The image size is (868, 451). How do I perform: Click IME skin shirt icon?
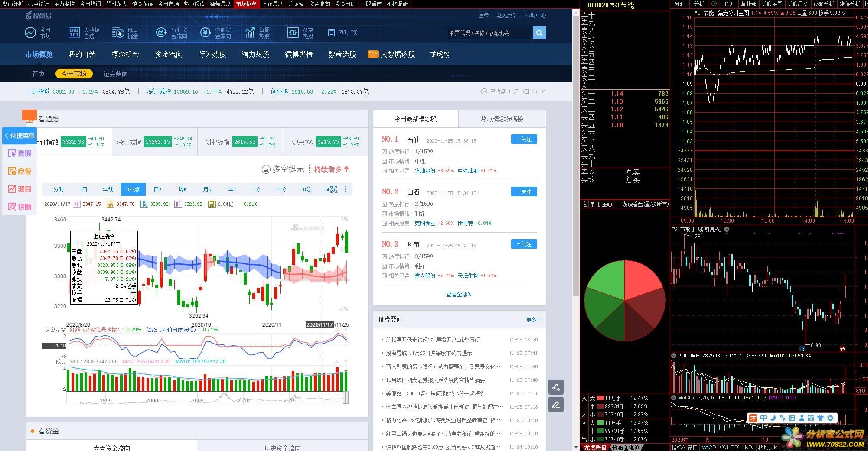coord(821,418)
